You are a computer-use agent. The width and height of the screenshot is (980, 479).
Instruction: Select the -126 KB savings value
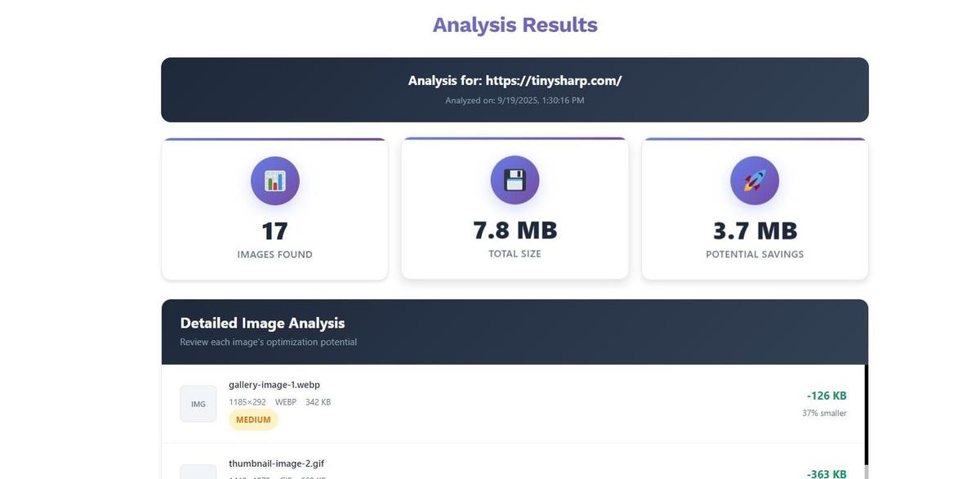tap(826, 395)
